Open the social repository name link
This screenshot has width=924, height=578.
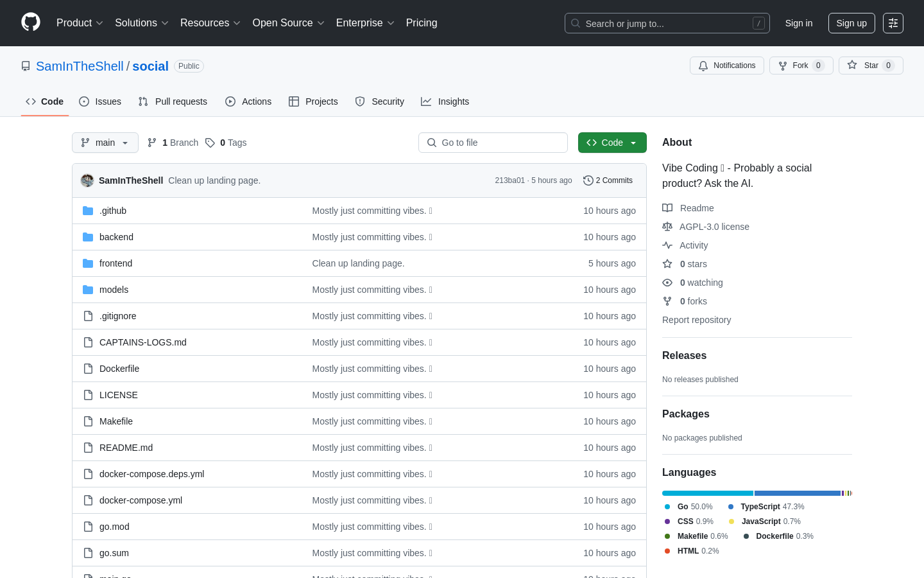coord(150,66)
